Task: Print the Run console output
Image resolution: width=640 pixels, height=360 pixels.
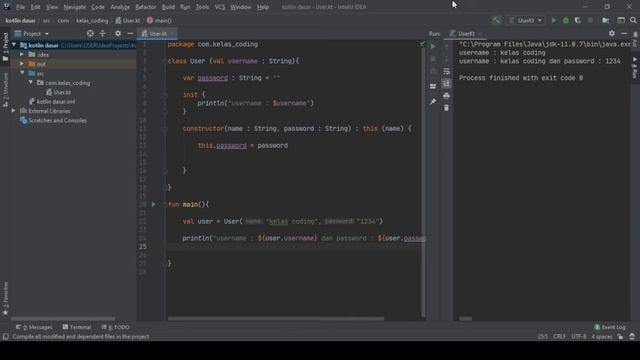Action: 447,96
